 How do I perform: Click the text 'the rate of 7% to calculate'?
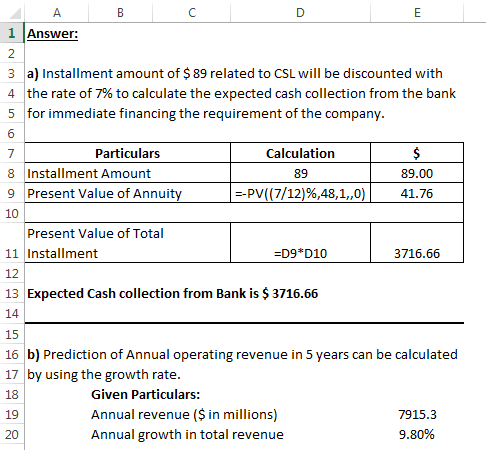tap(241, 94)
